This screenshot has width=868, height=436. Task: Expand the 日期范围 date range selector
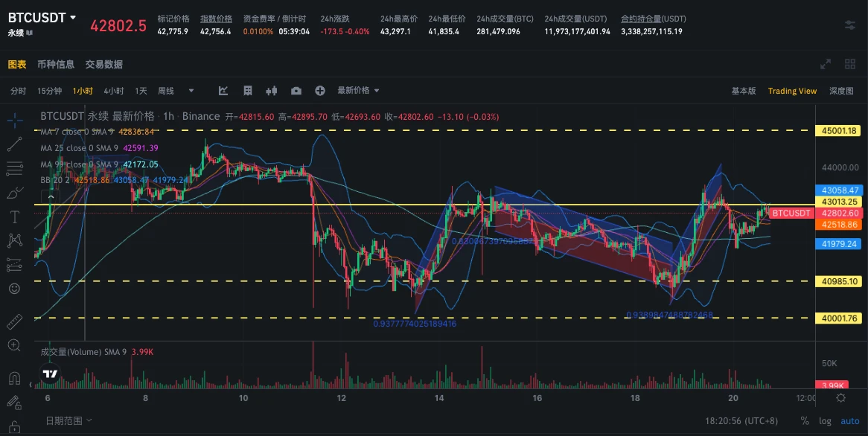click(66, 420)
